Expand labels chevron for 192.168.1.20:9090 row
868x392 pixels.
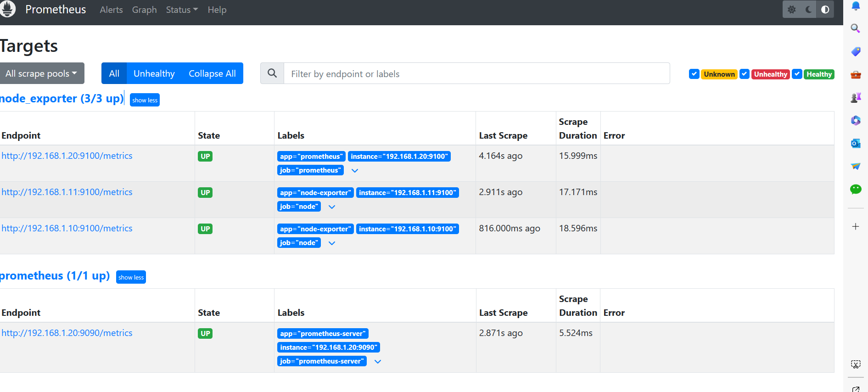[x=378, y=361]
